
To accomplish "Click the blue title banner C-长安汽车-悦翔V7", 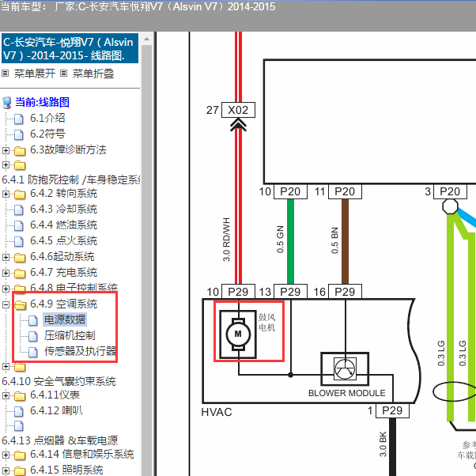I will pos(70,48).
